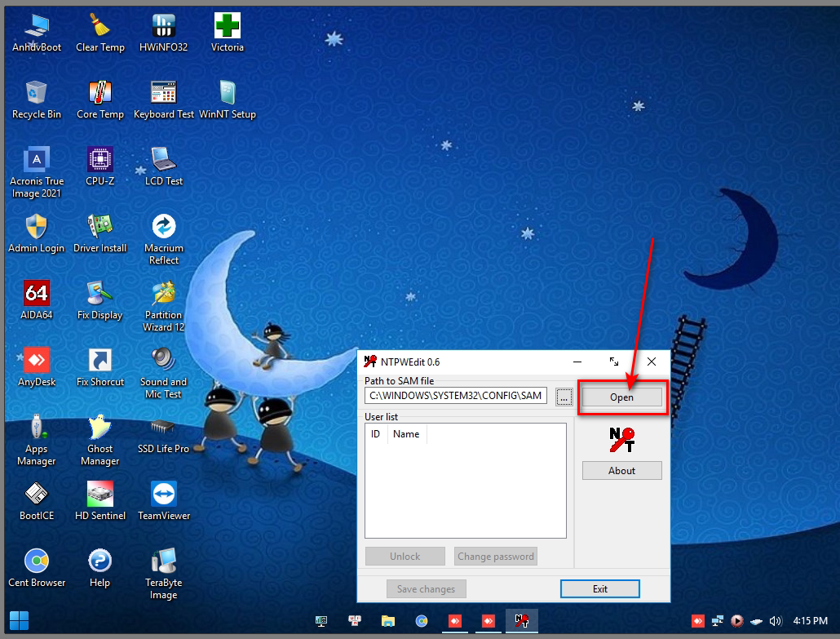Browse for SAM file with the ... button
The height and width of the screenshot is (639, 840).
(x=564, y=397)
